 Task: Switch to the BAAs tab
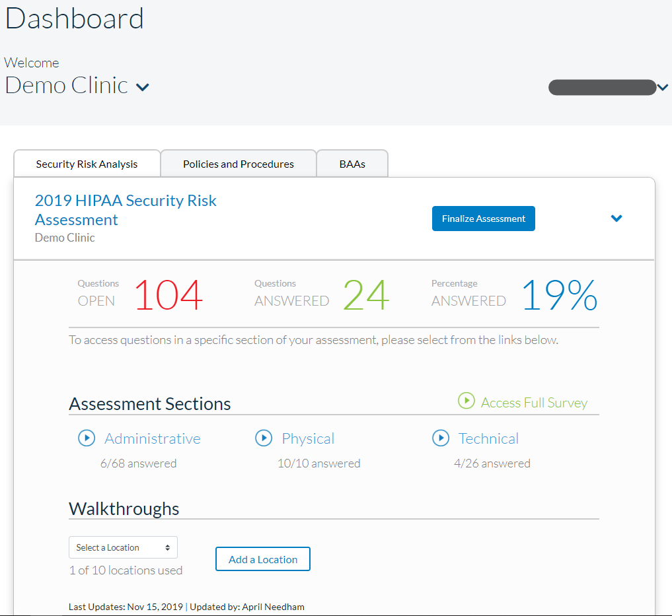click(352, 164)
